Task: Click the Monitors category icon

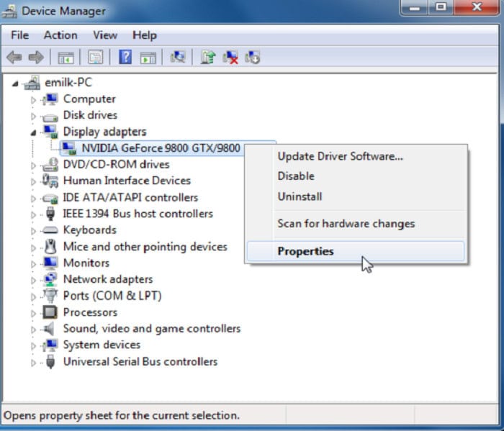Action: click(x=50, y=263)
